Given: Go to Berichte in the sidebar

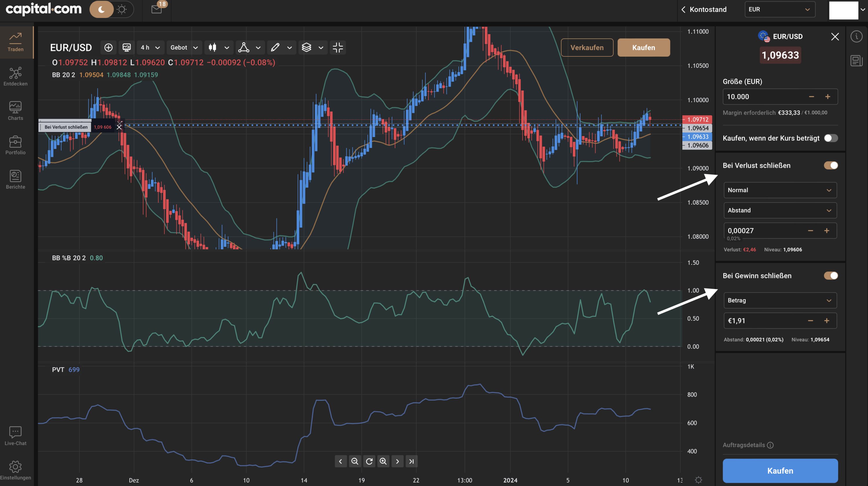Looking at the screenshot, I should point(16,180).
